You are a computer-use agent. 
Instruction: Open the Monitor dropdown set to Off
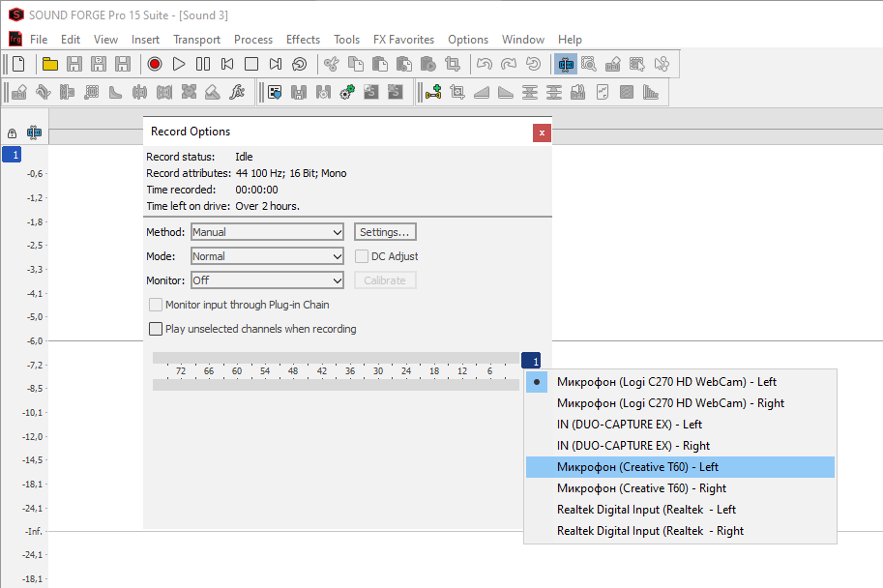point(267,280)
